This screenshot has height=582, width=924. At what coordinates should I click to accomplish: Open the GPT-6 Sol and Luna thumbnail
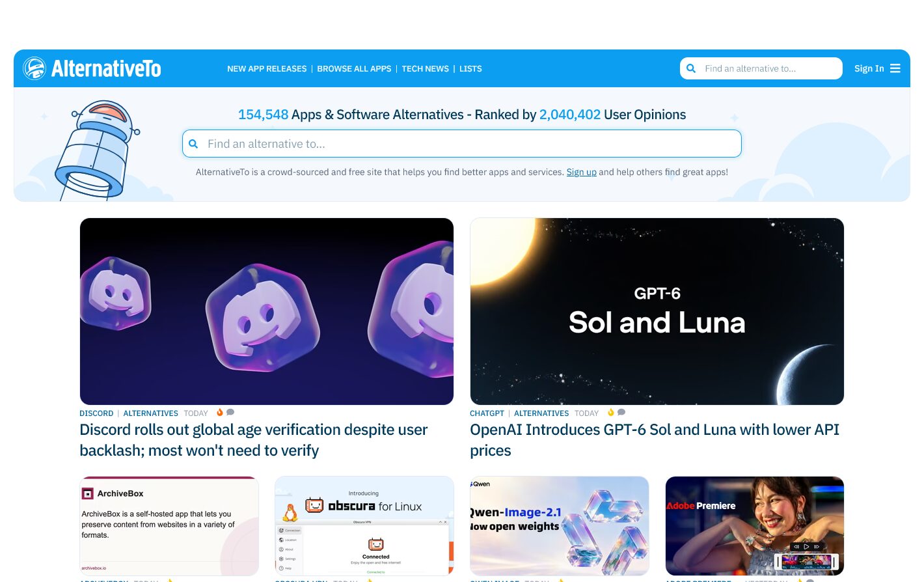click(657, 311)
